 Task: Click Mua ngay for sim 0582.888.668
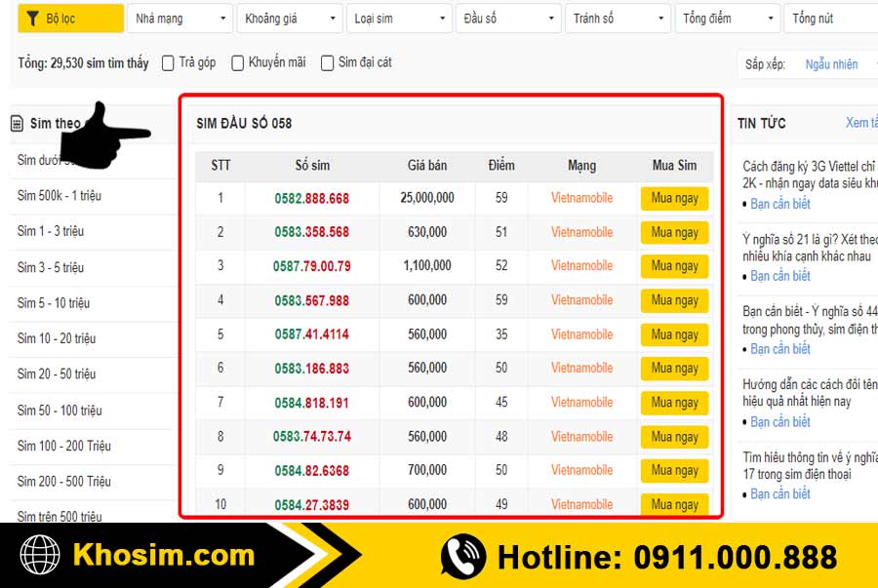click(x=673, y=198)
